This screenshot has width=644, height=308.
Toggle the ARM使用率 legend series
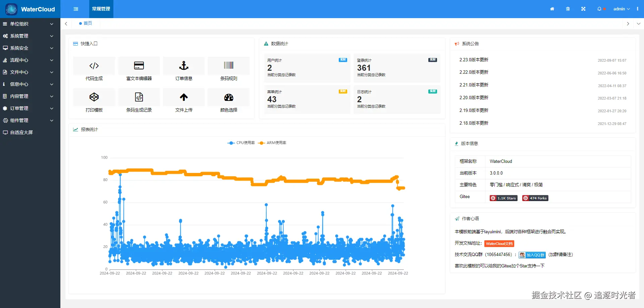(x=272, y=143)
